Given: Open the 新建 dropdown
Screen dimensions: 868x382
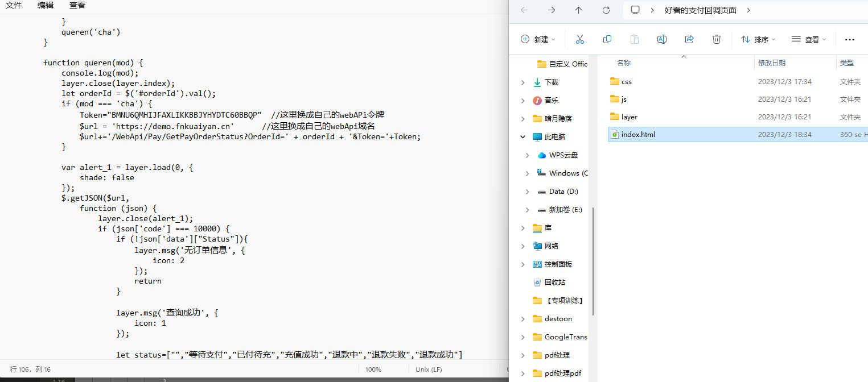Looking at the screenshot, I should tap(538, 39).
